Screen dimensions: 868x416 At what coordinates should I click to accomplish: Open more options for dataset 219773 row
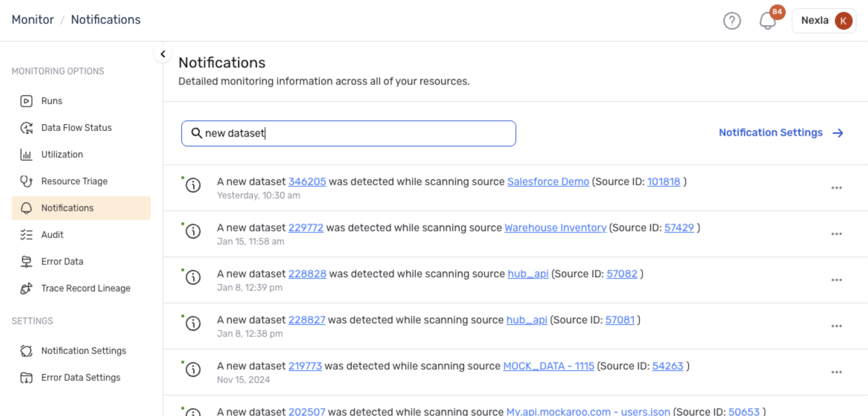click(x=836, y=372)
